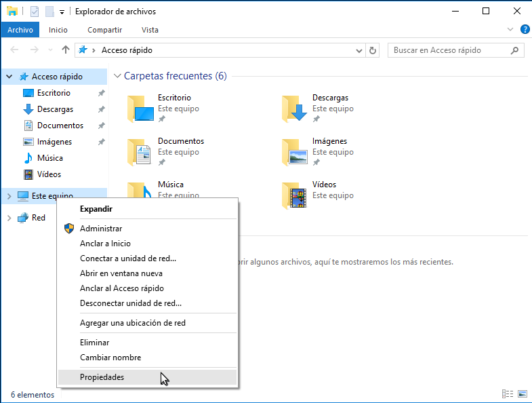Click the Este equipo computer icon
The height and width of the screenshot is (403, 532).
(23, 196)
